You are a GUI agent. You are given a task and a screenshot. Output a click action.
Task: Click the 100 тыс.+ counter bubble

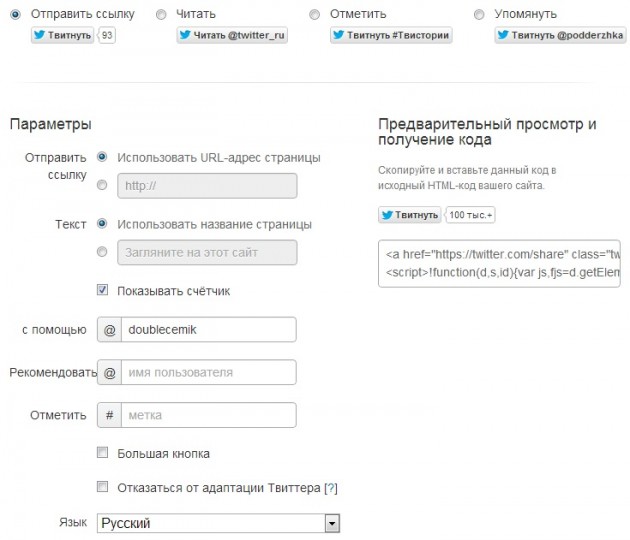click(471, 214)
